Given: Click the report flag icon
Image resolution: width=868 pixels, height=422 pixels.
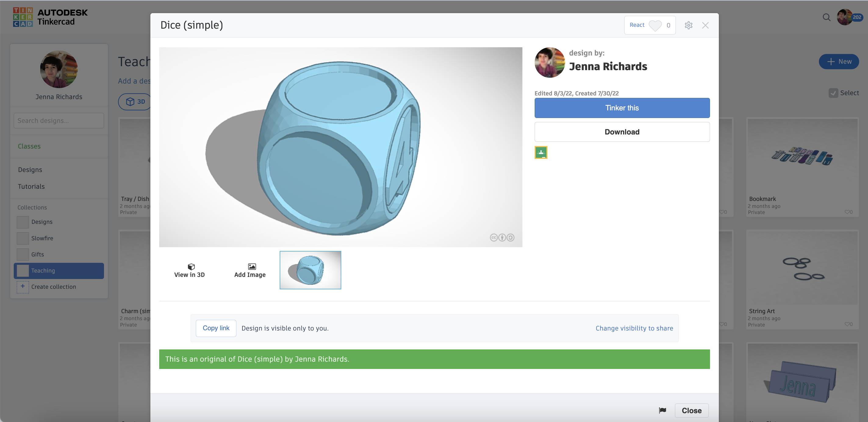Looking at the screenshot, I should [x=662, y=410].
